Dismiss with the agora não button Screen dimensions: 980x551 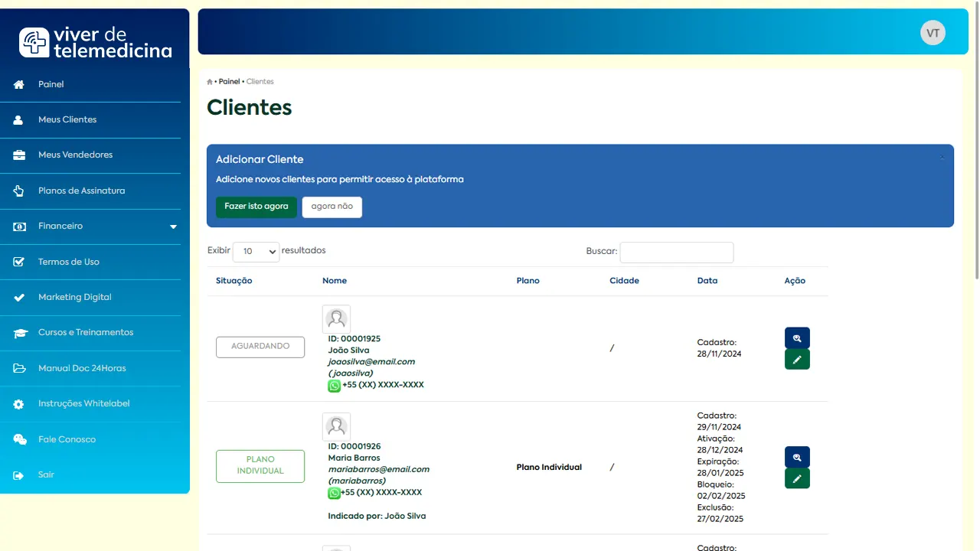pyautogui.click(x=332, y=207)
